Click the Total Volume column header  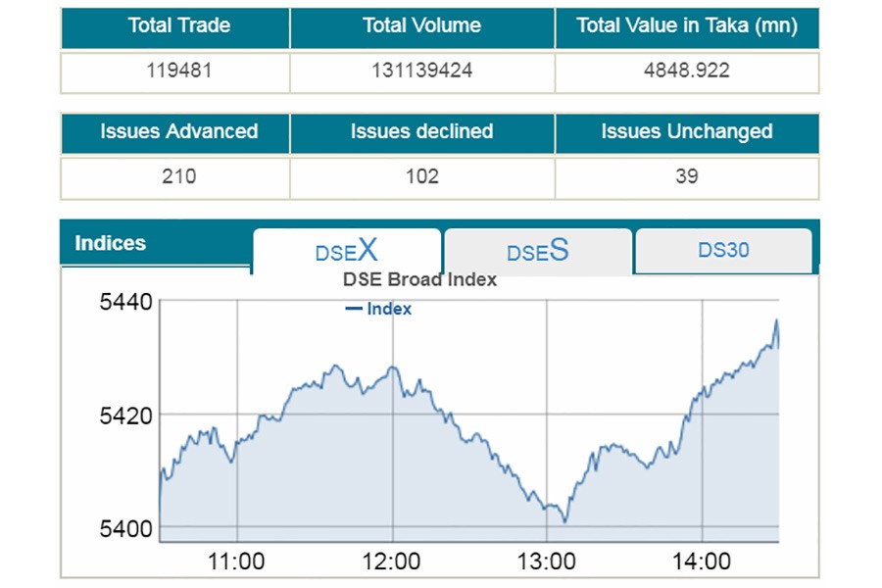421,26
